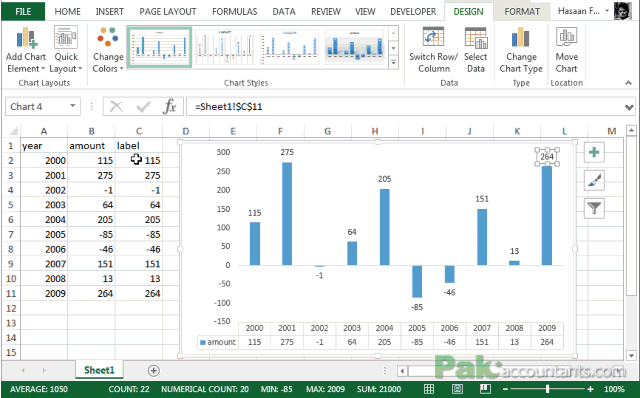Open Chart Filters funnel button
The image size is (640, 398).
[594, 209]
